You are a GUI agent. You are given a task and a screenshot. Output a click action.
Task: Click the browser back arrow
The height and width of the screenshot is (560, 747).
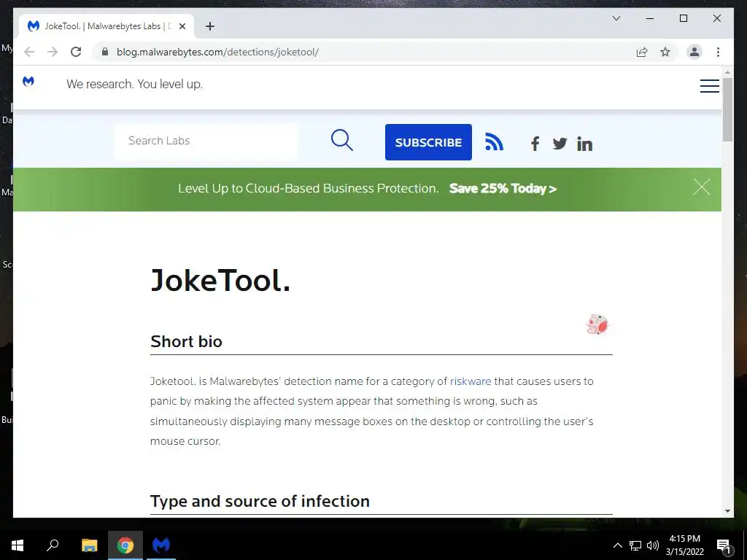tap(29, 52)
